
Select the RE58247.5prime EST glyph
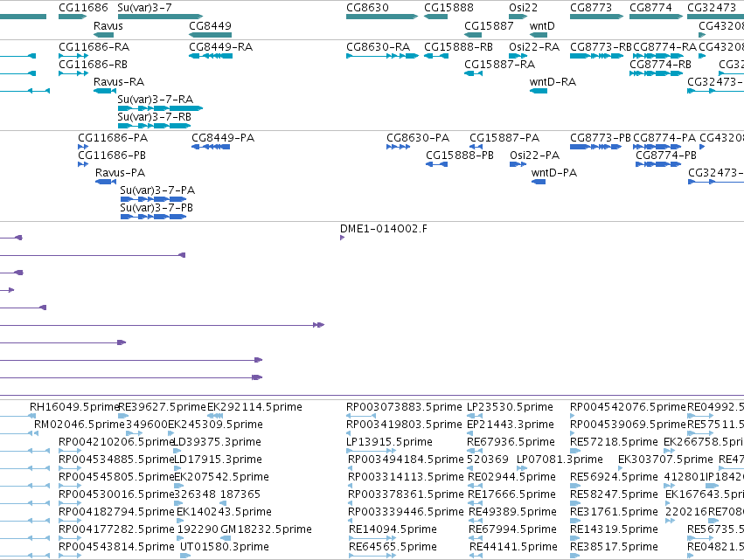[x=575, y=503]
